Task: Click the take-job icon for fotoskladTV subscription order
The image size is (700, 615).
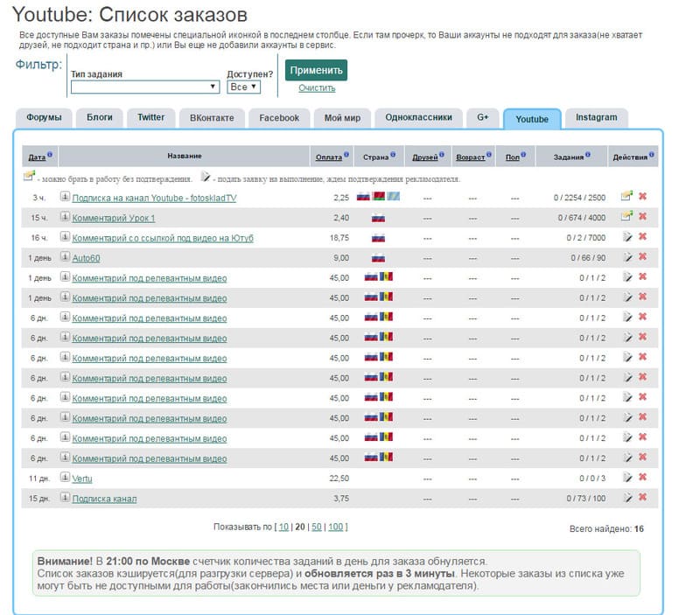Action: [x=626, y=197]
